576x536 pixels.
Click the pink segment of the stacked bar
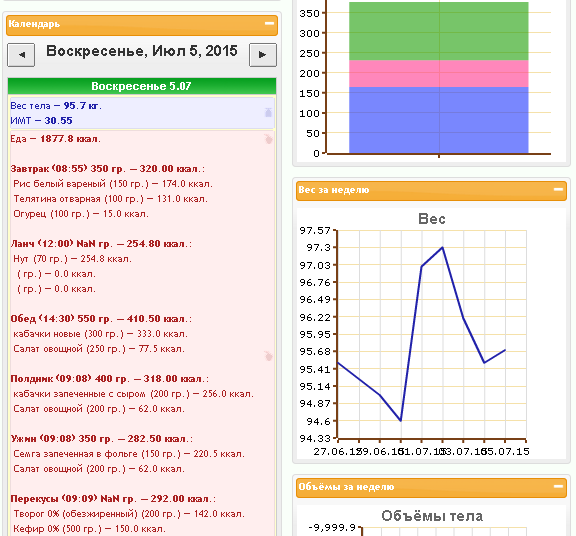(x=439, y=73)
